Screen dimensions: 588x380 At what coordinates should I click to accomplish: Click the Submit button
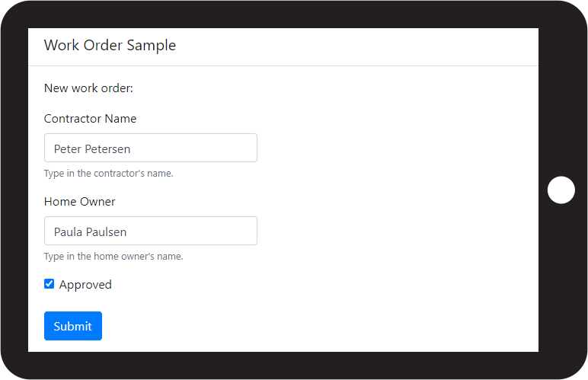pyautogui.click(x=73, y=326)
